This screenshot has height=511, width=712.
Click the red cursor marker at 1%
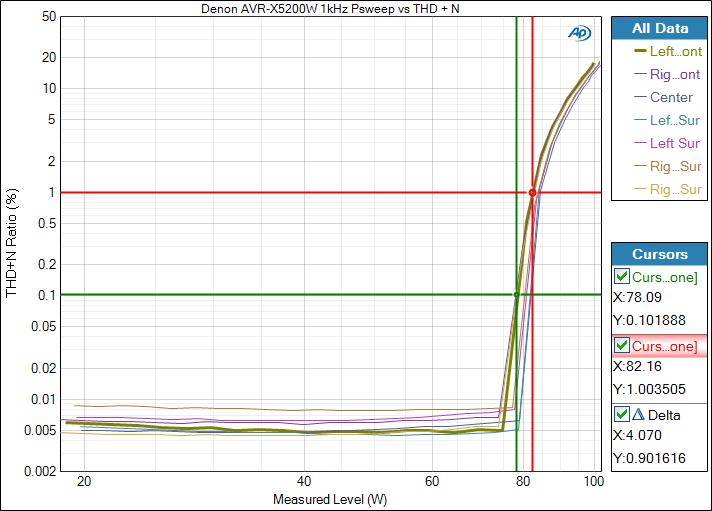coord(532,192)
